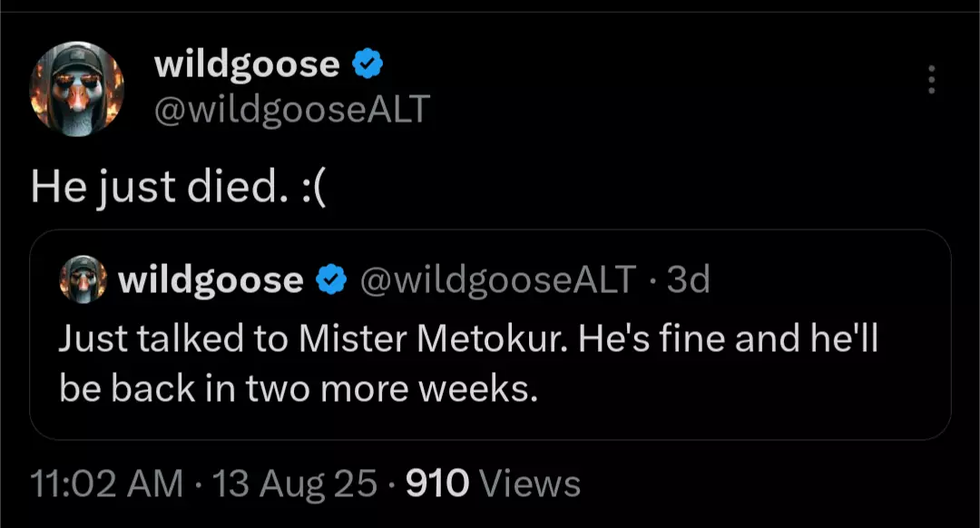Click the "He's fine" phrase in the quoted tweet

pos(651,338)
